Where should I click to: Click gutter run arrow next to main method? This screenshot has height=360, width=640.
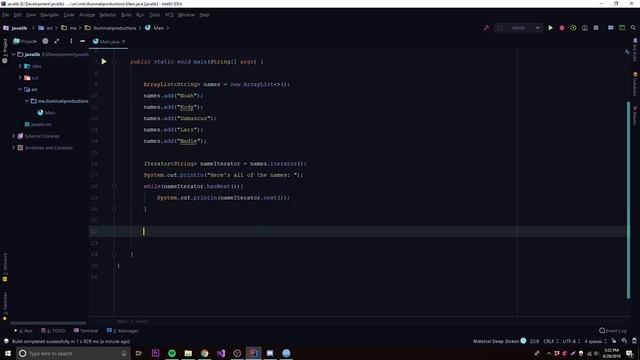pos(104,62)
